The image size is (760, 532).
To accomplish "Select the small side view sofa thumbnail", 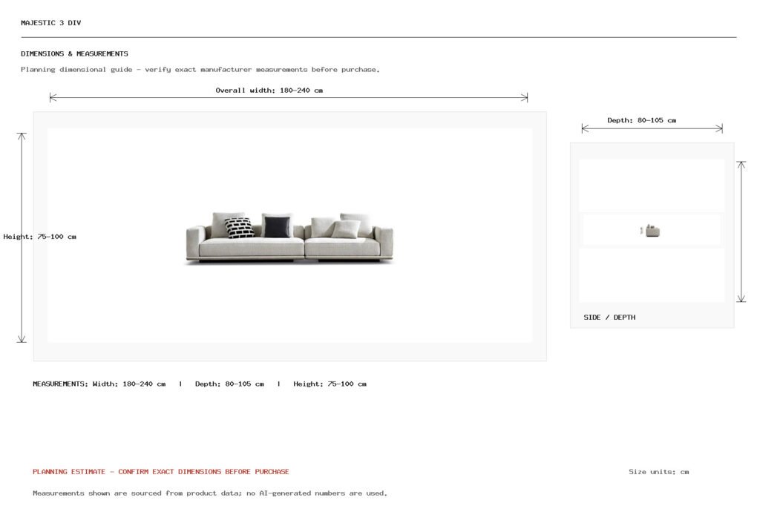I will pyautogui.click(x=650, y=230).
